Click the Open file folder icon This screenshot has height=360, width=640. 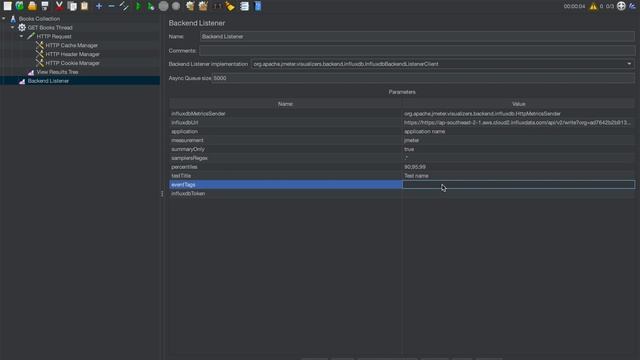pyautogui.click(x=32, y=6)
